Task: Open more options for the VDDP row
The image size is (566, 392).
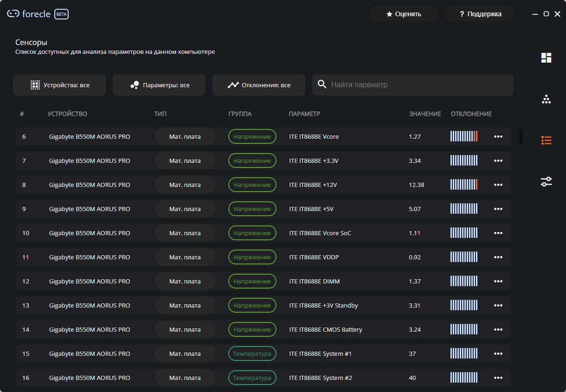Action: point(498,257)
